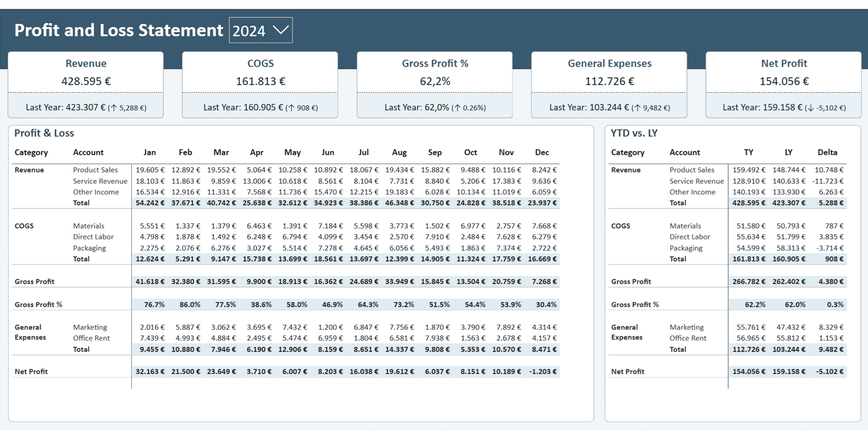This screenshot has width=868, height=431.
Task: Select the COGS KPI card
Action: (260, 85)
